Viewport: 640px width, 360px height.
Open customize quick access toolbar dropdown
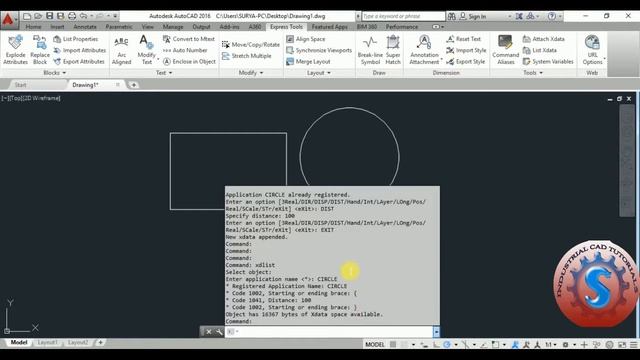point(116,16)
